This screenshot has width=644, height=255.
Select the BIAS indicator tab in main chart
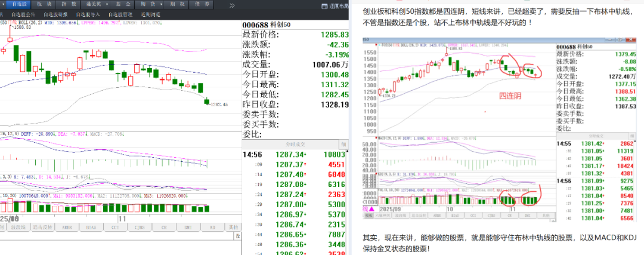[x=91, y=227]
